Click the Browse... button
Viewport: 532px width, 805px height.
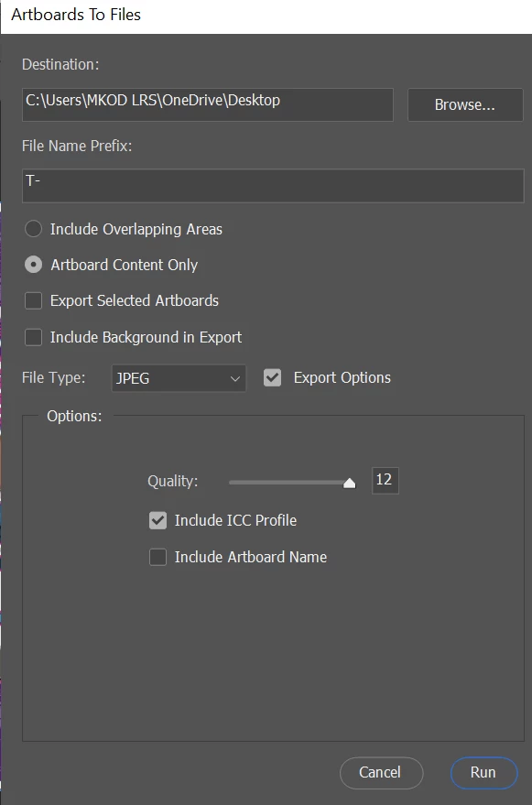pyautogui.click(x=465, y=104)
